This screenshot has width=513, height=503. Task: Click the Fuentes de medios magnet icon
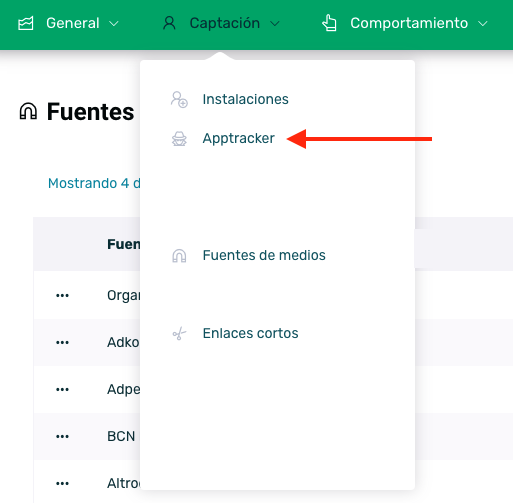(179, 256)
